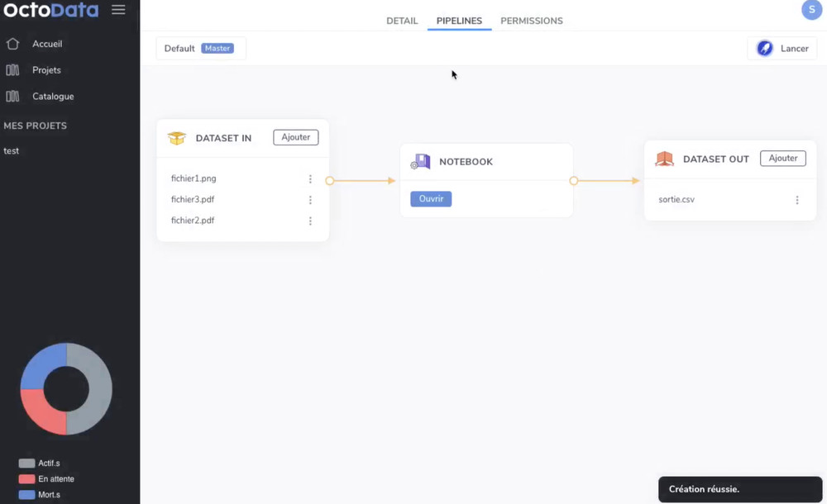Open options menu for fichier1.png

tap(310, 178)
